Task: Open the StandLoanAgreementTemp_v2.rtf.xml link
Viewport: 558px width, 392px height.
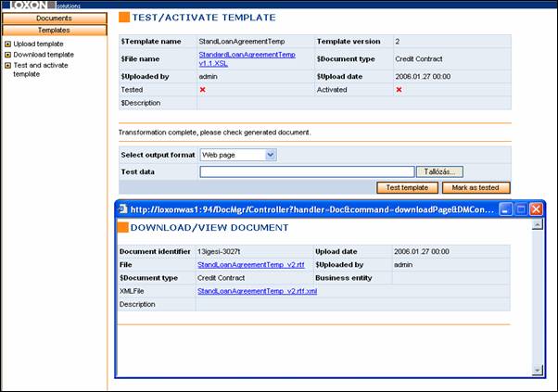Action: (258, 291)
